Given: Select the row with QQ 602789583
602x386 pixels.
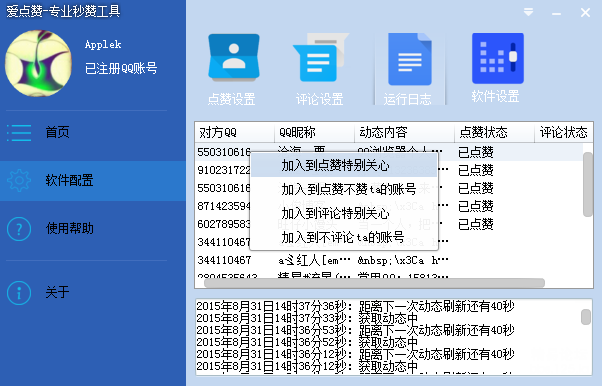Looking at the screenshot, I should point(223,224).
